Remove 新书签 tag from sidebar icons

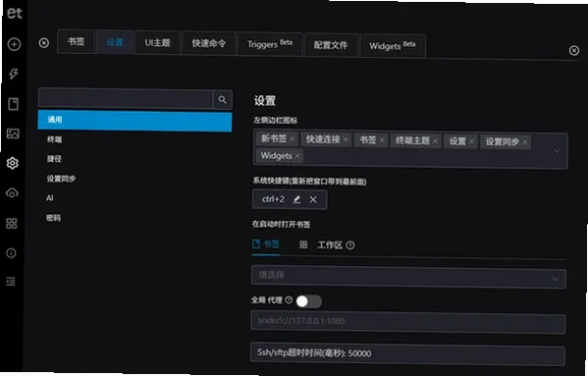(x=293, y=139)
